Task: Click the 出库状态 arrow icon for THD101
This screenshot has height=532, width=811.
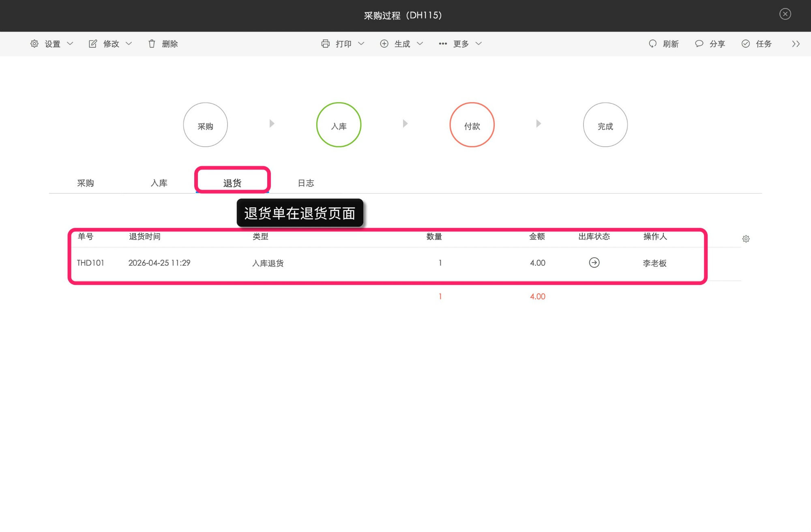Action: pos(594,263)
